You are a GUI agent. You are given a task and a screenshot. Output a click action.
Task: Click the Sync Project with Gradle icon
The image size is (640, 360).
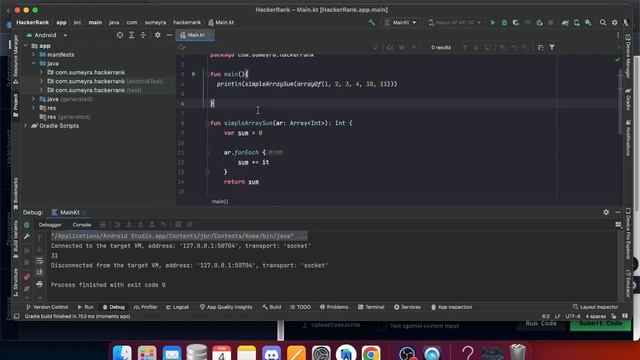click(x=565, y=22)
